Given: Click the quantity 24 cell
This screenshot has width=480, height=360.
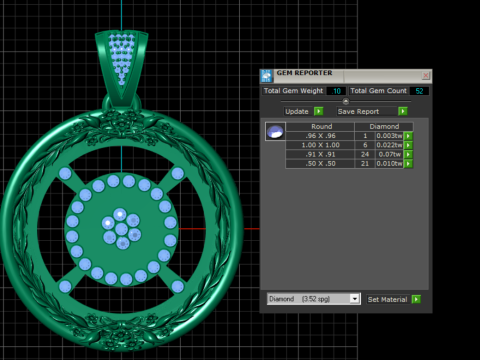Looking at the screenshot, I should tap(365, 154).
